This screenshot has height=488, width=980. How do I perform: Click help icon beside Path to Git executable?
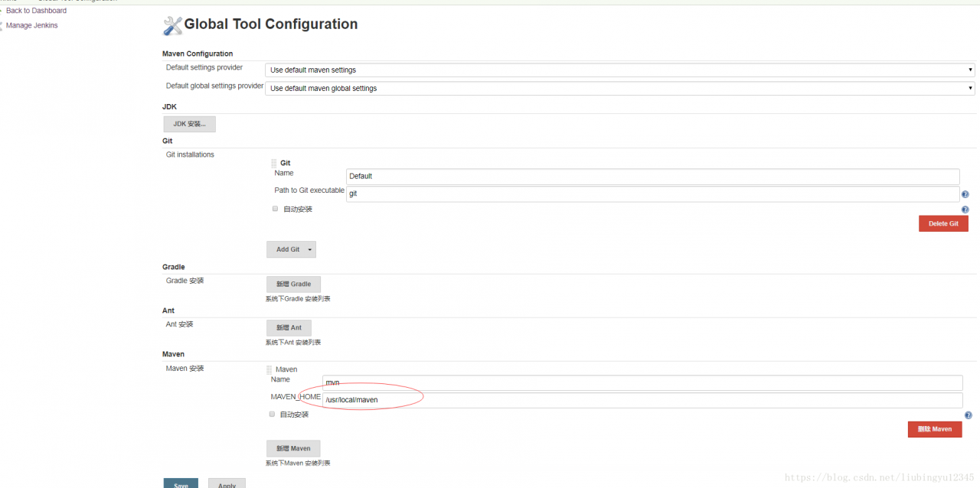click(x=965, y=195)
